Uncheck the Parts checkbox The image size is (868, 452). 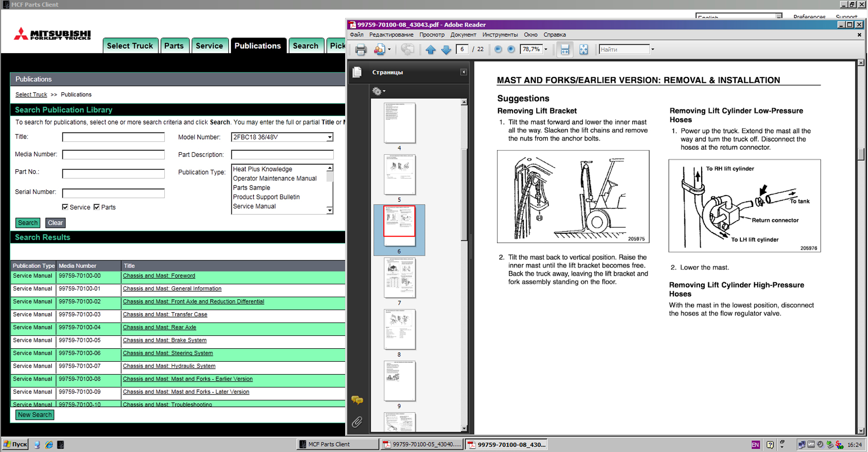click(97, 207)
